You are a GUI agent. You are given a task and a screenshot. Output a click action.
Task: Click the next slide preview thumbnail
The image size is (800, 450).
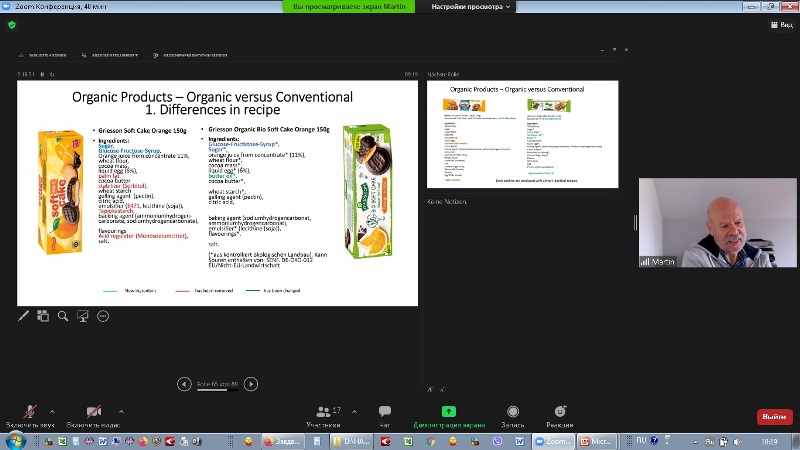(x=522, y=134)
